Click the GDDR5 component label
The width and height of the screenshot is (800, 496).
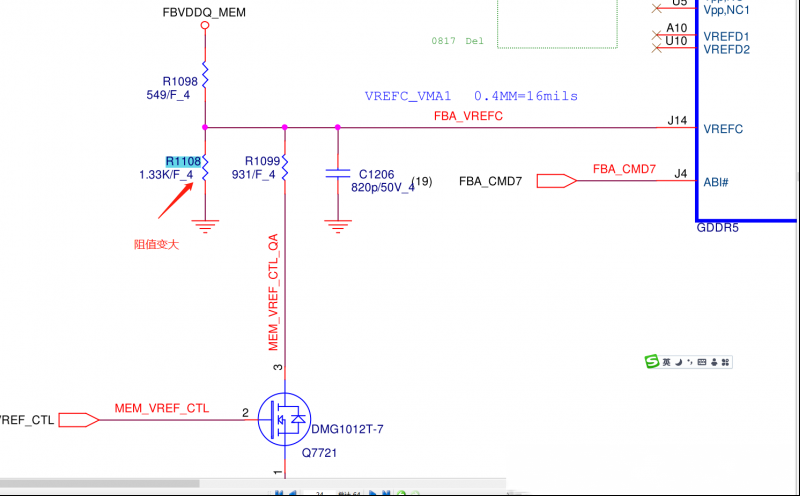click(717, 228)
